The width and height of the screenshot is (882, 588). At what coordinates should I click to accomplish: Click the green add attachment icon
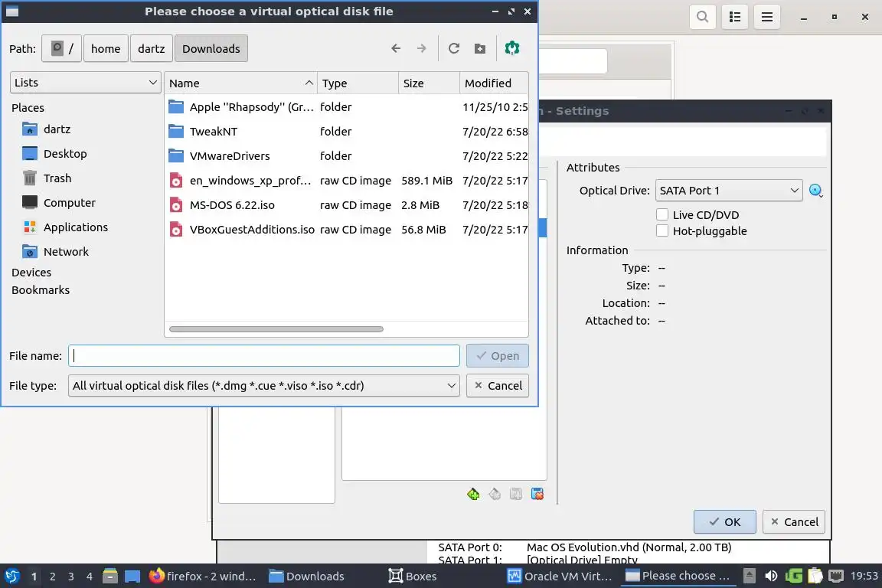click(473, 494)
